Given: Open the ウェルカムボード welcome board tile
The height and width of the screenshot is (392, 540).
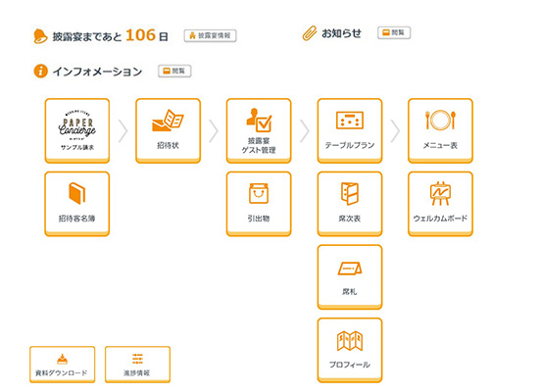Looking at the screenshot, I should 440,204.
